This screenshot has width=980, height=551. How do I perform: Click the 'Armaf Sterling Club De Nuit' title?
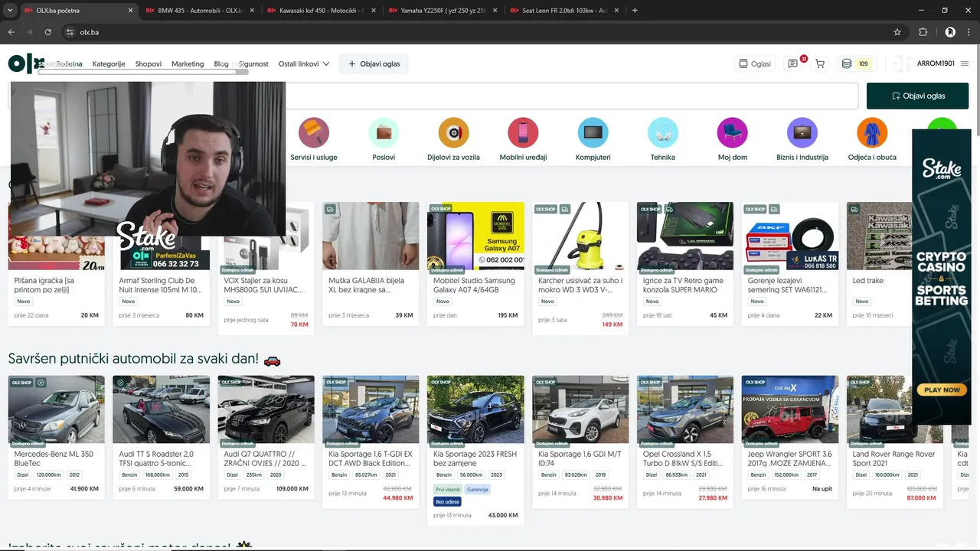(x=161, y=285)
